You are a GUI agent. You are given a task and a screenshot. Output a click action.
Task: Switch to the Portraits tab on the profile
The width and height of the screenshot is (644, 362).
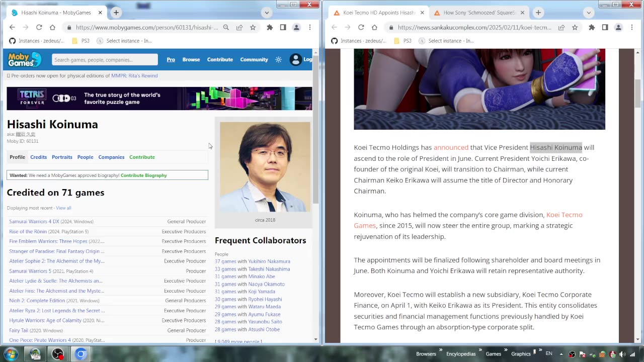point(62,157)
